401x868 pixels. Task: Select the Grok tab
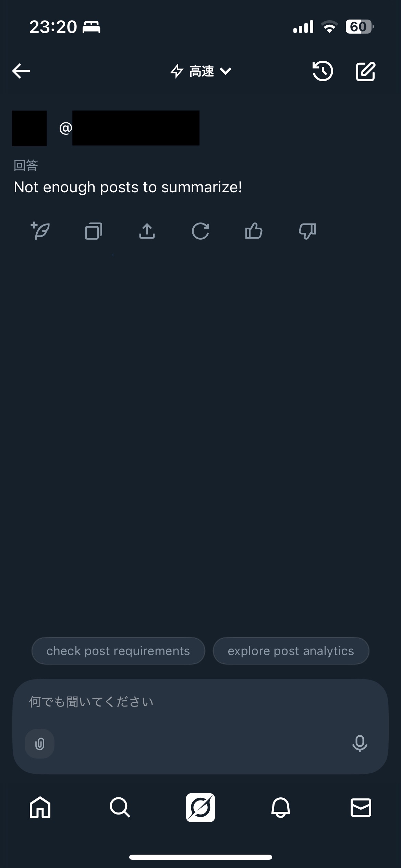[200, 808]
